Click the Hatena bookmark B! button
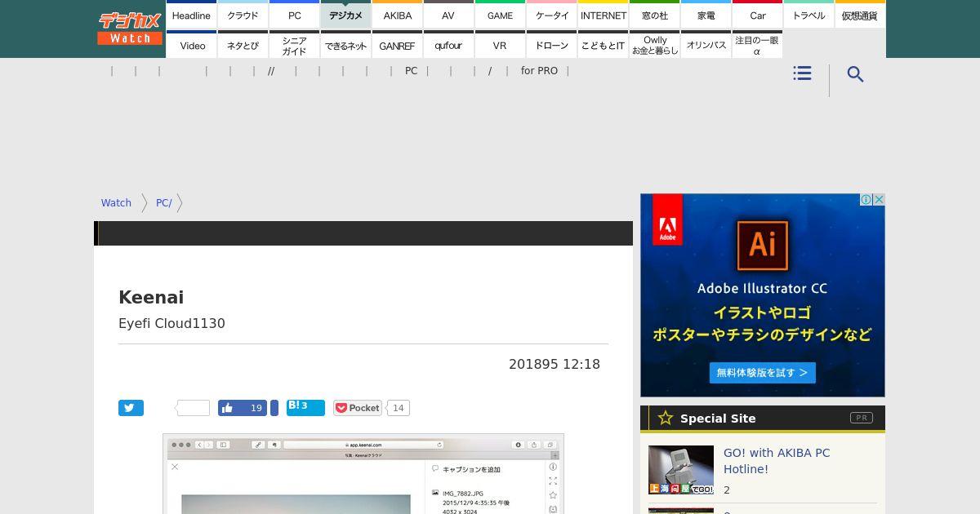980x514 pixels. [x=305, y=407]
